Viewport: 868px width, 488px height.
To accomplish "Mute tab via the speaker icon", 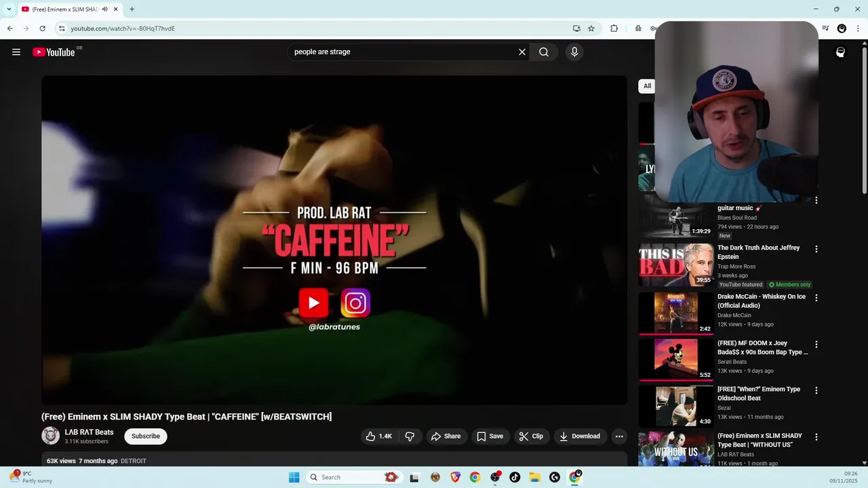I will tap(104, 9).
